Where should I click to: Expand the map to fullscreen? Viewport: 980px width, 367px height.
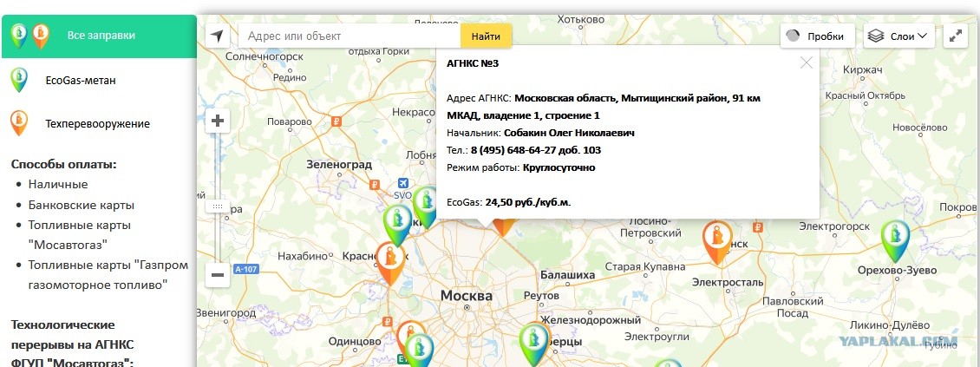955,36
